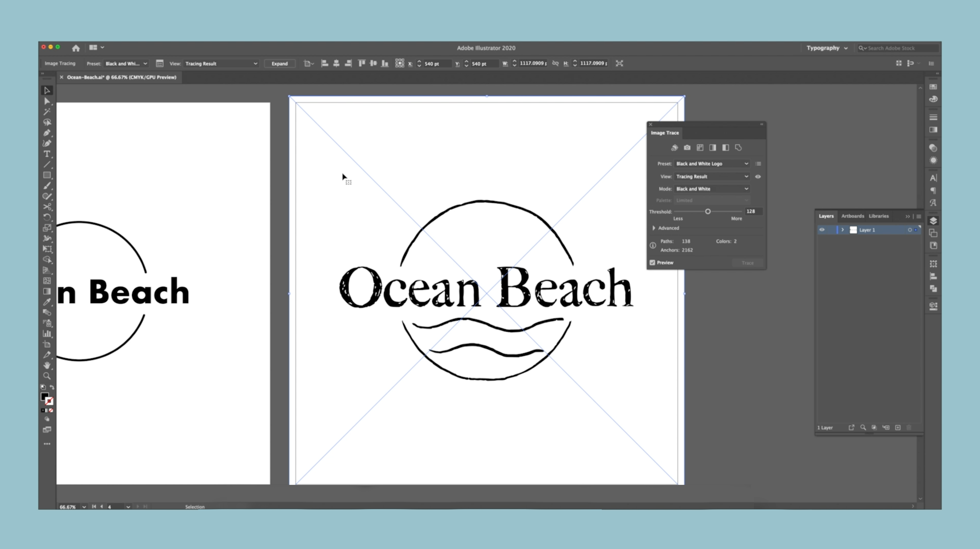980x549 pixels.
Task: Open the Mode dropdown showing Black and White
Action: click(712, 189)
